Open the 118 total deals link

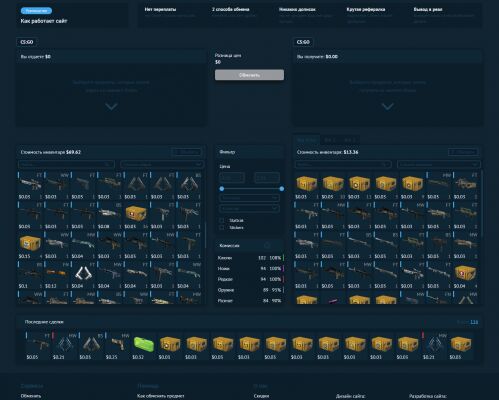coord(474,322)
